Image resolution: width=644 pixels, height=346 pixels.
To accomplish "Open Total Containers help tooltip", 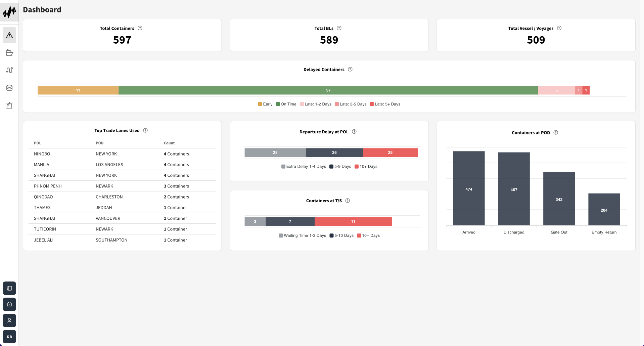I will (x=140, y=28).
